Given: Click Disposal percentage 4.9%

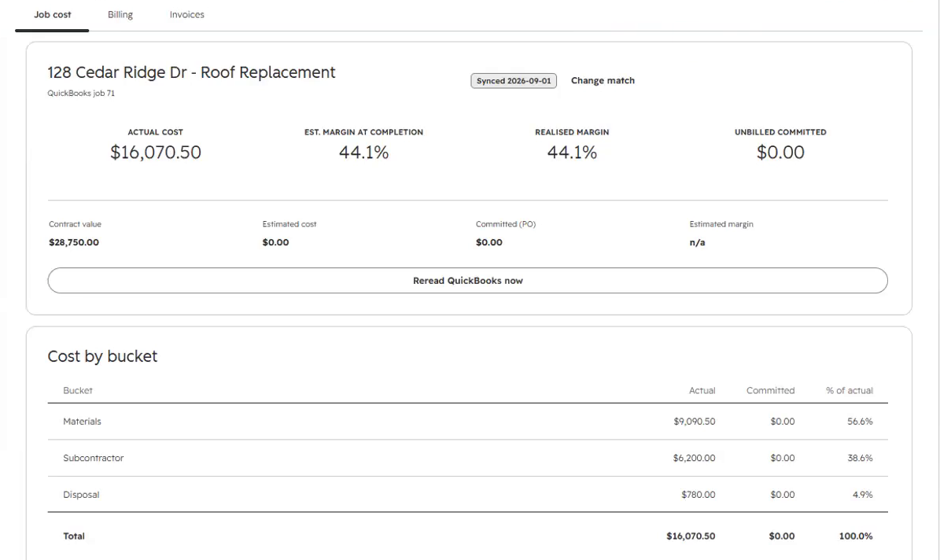Looking at the screenshot, I should point(862,495).
